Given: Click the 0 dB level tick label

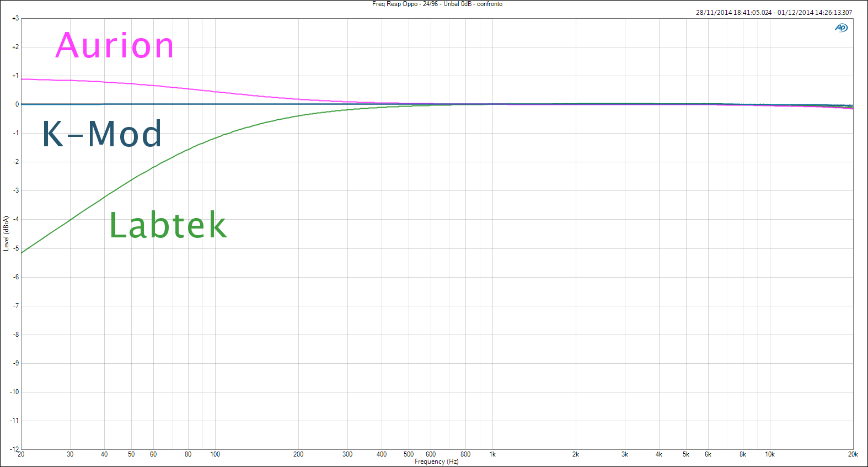Looking at the screenshot, I should [17, 104].
